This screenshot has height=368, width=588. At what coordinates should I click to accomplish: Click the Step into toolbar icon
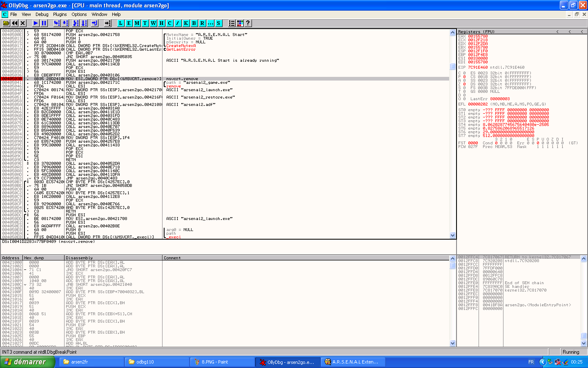[x=57, y=23]
